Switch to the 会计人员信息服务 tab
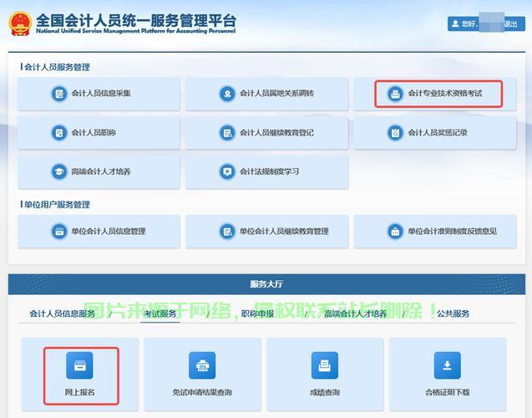This screenshot has height=418, width=532. (x=67, y=313)
